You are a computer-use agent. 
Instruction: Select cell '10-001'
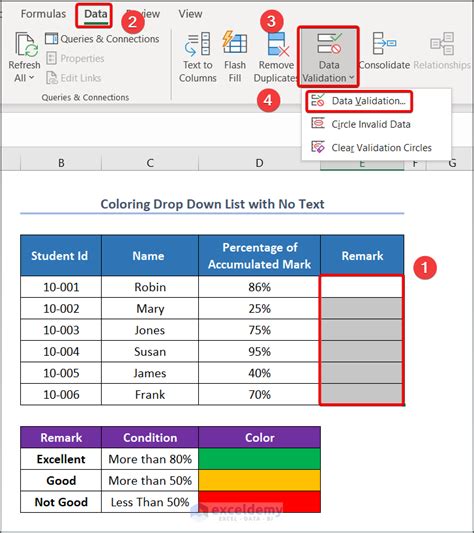[61, 287]
